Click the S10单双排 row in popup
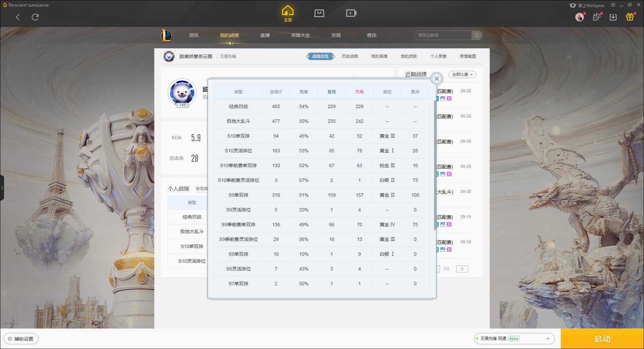 (x=322, y=136)
